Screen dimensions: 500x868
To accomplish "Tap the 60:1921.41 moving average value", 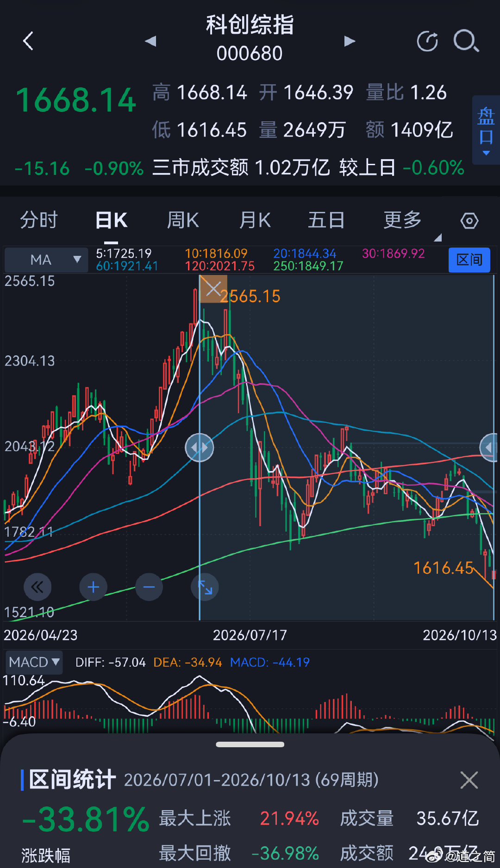I will (127, 266).
